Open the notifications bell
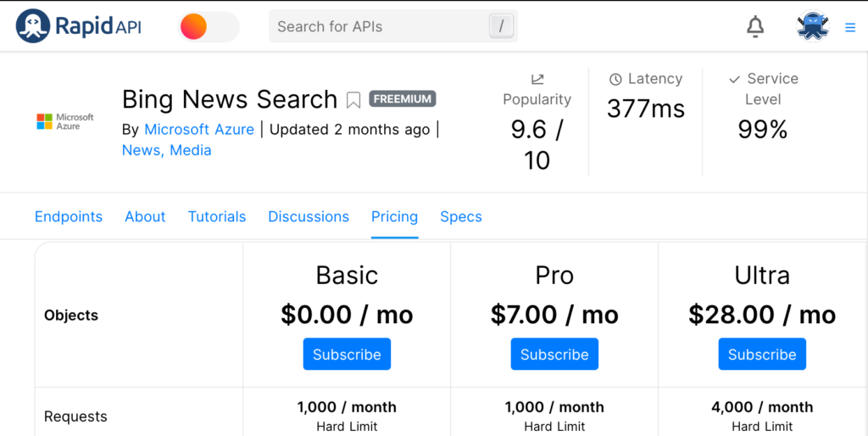 coord(755,26)
